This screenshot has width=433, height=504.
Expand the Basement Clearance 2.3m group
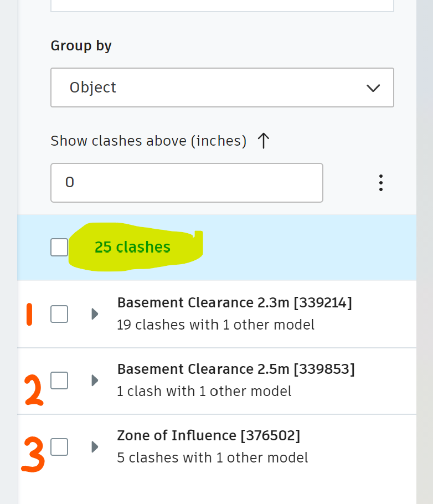[x=95, y=314]
